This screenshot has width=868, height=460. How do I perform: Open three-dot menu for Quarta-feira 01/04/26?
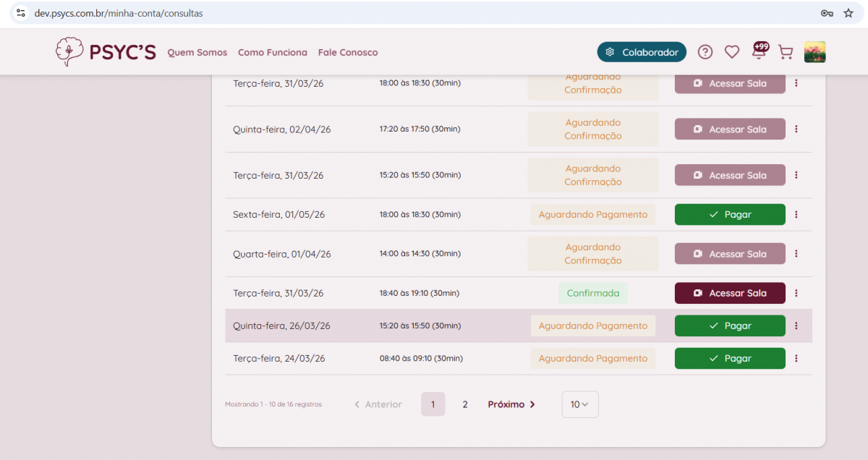click(796, 254)
